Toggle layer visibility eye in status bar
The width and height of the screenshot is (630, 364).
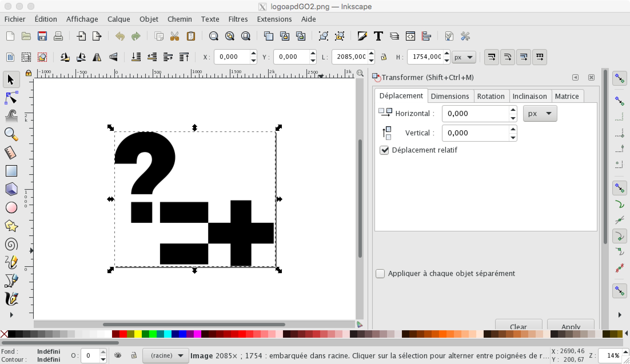click(118, 355)
